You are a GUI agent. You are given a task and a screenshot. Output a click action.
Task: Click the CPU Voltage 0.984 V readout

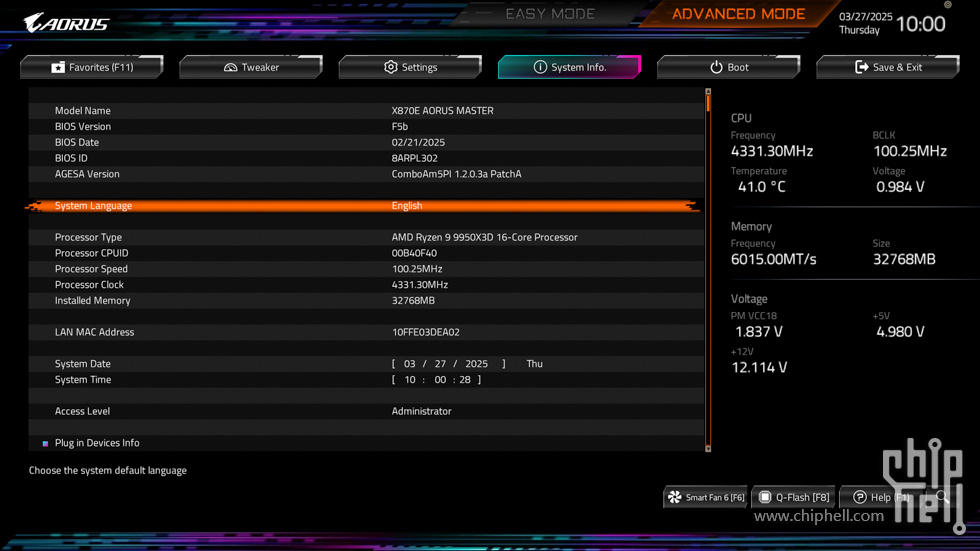900,187
